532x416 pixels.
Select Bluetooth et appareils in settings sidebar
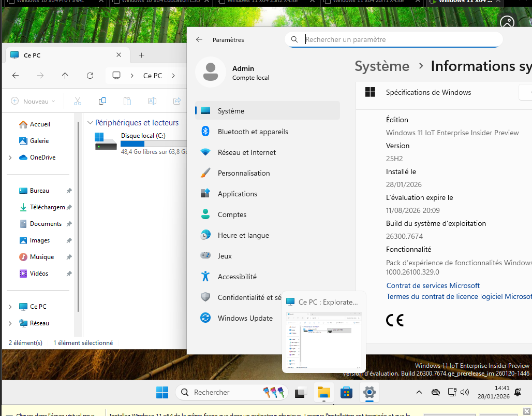tap(253, 132)
